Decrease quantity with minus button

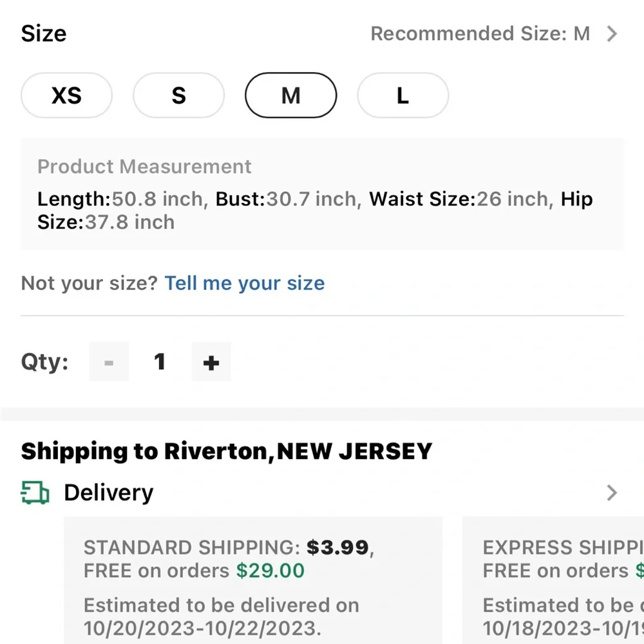click(x=109, y=362)
